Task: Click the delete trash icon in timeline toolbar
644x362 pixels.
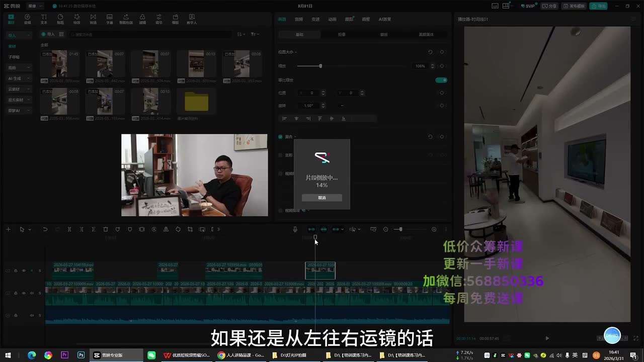Action: [106, 229]
